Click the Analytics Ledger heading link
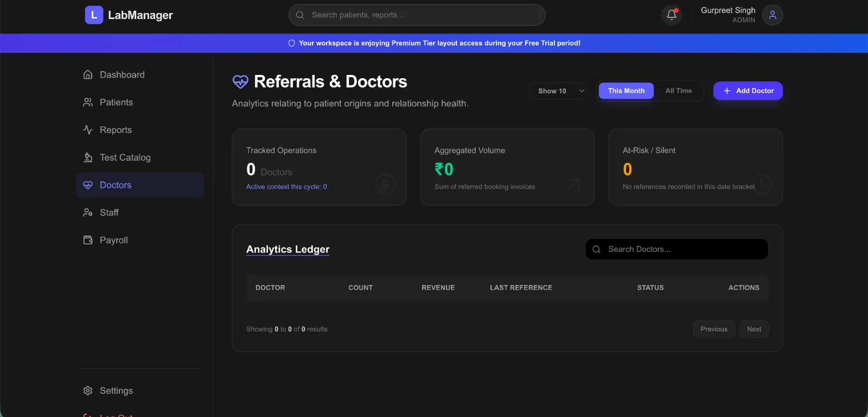Screen dimensions: 868x417 point(288,249)
